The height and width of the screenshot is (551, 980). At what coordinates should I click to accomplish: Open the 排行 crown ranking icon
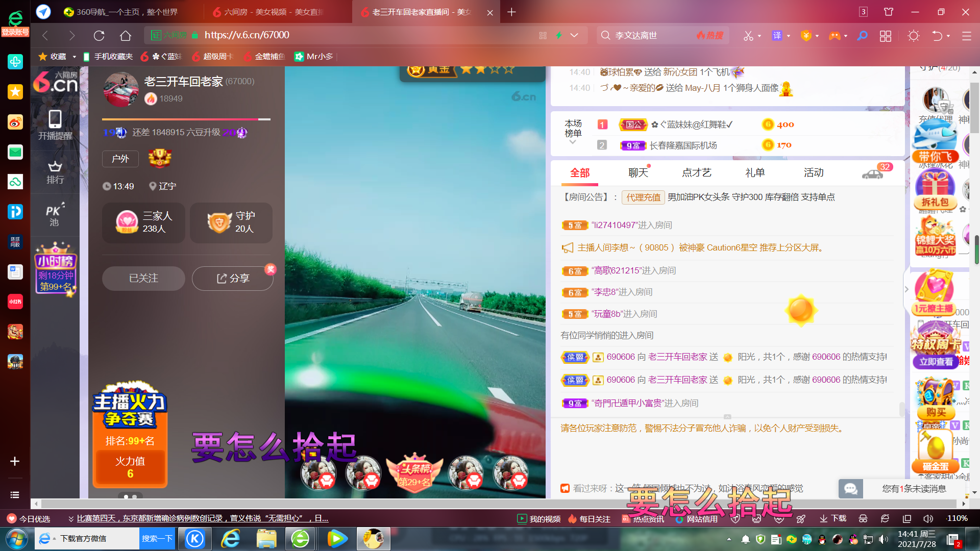55,172
